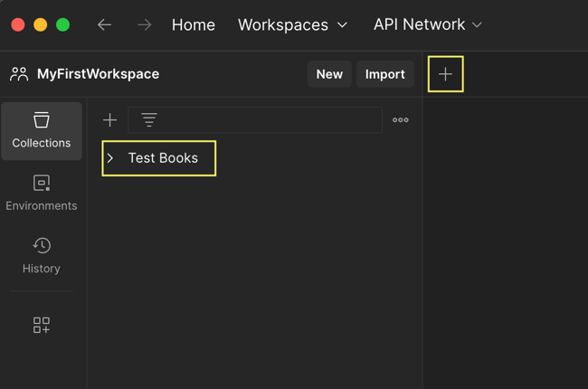Click the MyFirstWorkspace team icon
Viewport: 588px width, 389px height.
pos(19,74)
